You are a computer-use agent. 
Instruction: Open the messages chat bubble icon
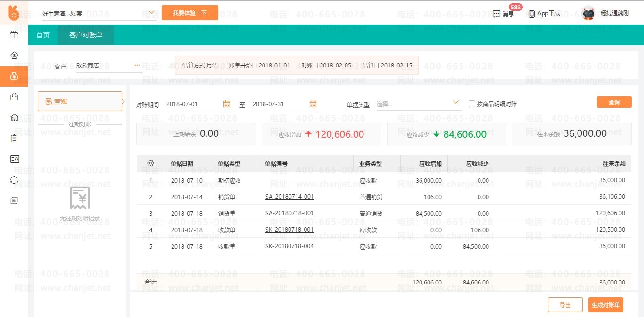pos(496,14)
